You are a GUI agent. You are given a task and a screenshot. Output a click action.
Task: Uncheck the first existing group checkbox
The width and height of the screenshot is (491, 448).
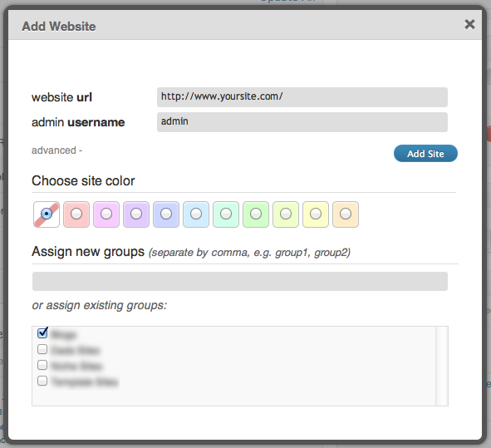pyautogui.click(x=42, y=333)
